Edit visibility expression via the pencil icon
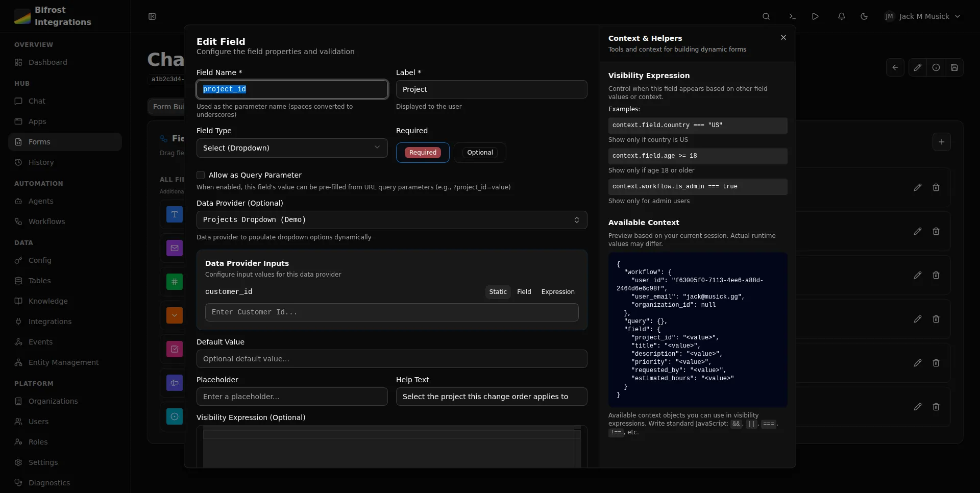Image resolution: width=980 pixels, height=493 pixels. point(918,67)
